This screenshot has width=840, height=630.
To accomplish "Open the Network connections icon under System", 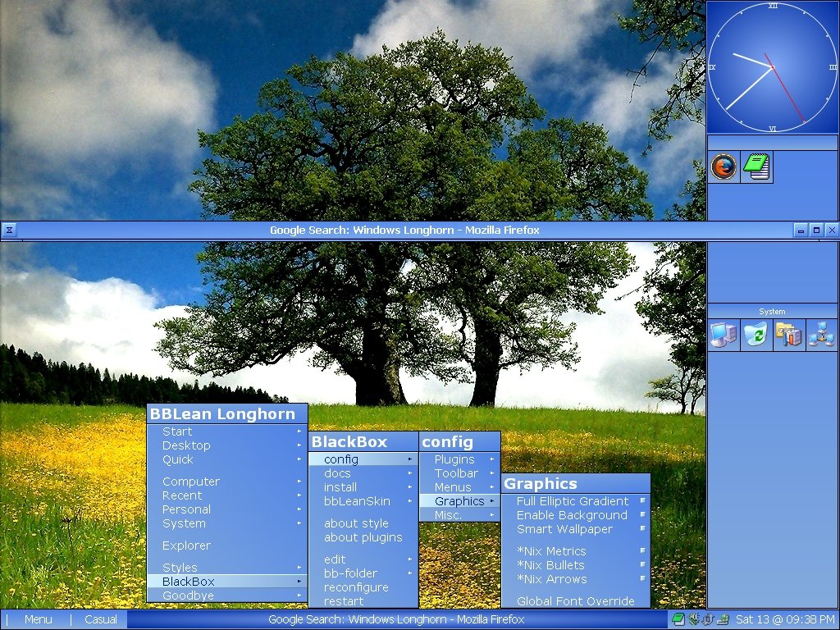I will [x=821, y=335].
